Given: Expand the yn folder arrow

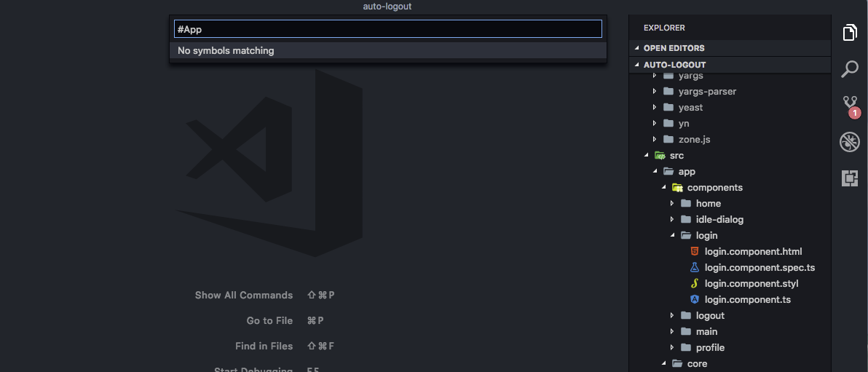Looking at the screenshot, I should pos(655,123).
